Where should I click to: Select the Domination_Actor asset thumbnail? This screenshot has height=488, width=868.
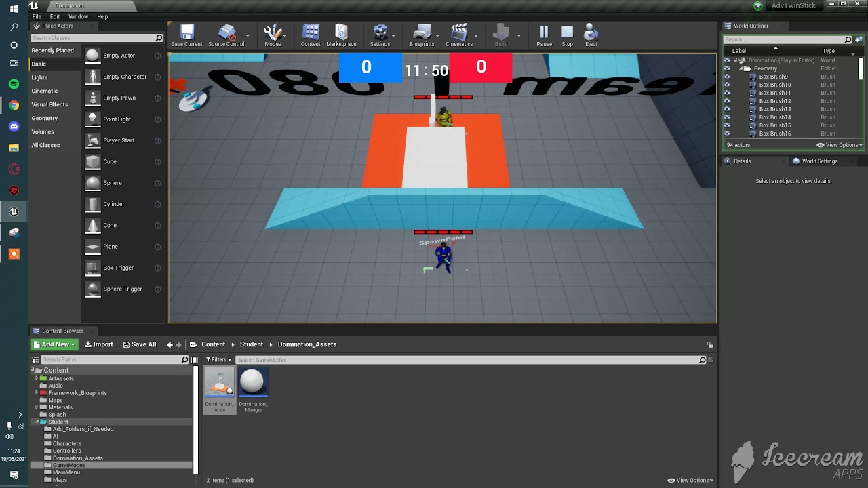[x=220, y=382]
